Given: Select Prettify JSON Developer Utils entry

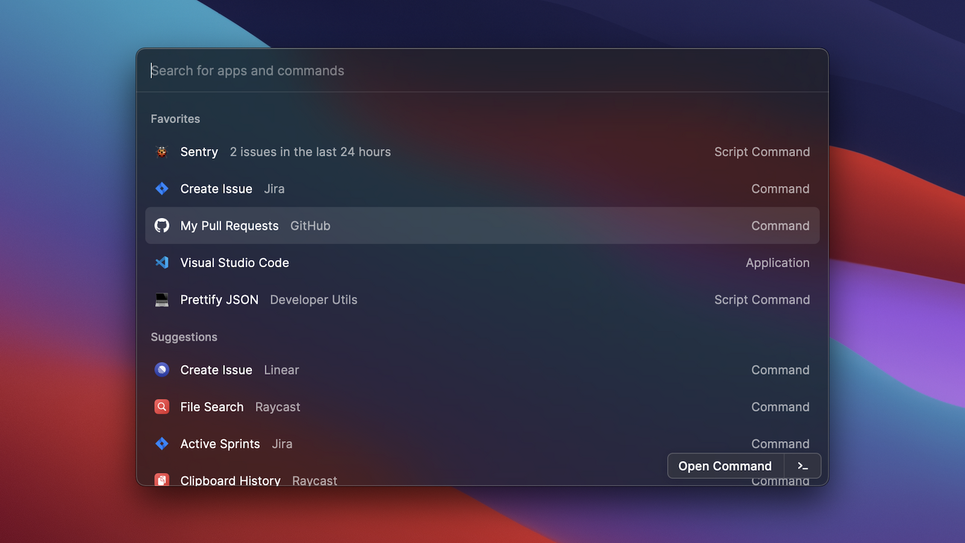Looking at the screenshot, I should pyautogui.click(x=482, y=299).
